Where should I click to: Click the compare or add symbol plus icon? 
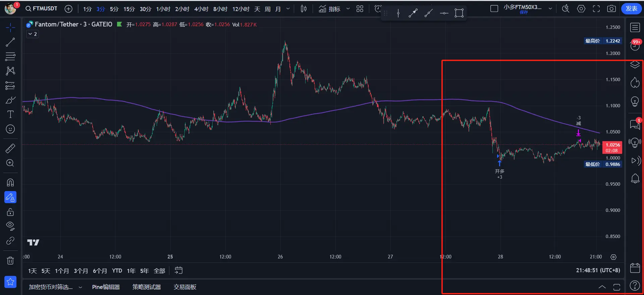coord(68,9)
